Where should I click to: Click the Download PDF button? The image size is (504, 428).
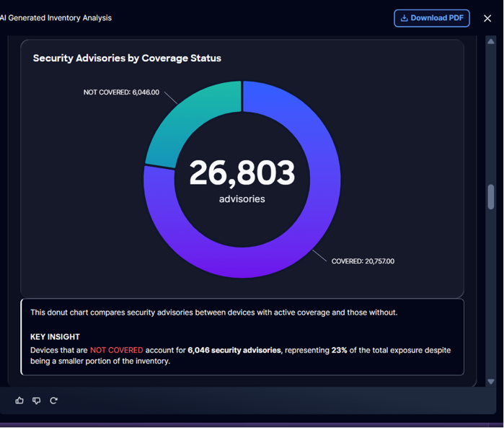(x=432, y=18)
